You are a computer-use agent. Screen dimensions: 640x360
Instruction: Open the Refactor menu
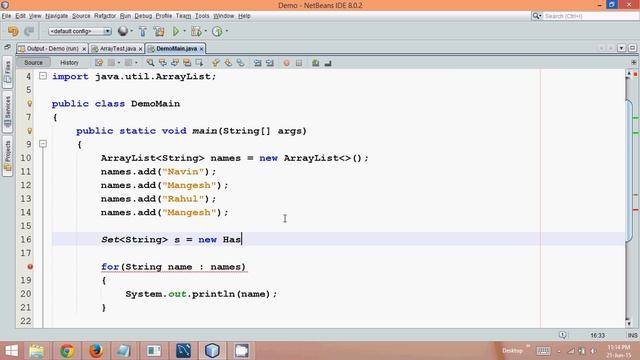point(105,16)
